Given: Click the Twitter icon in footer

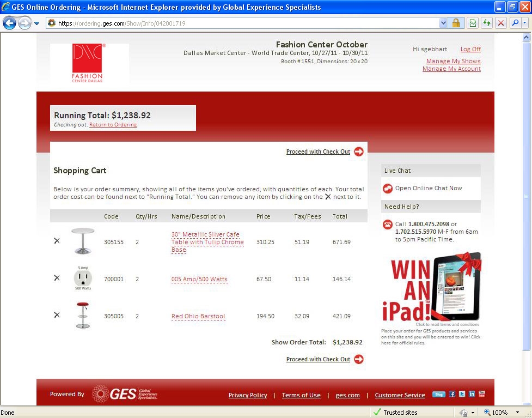Looking at the screenshot, I should coord(462,394).
